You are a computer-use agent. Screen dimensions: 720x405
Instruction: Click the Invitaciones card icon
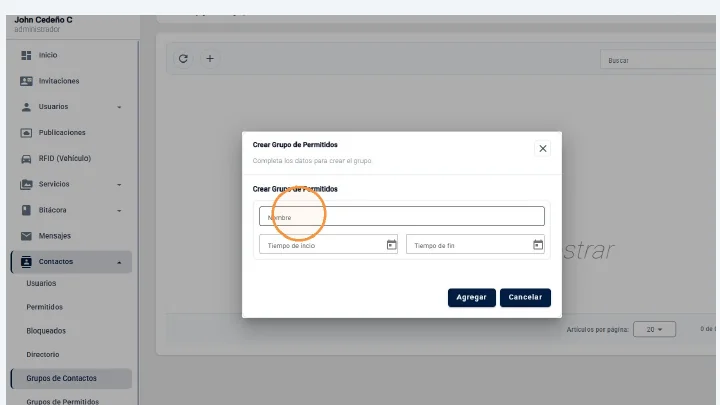pyautogui.click(x=26, y=81)
